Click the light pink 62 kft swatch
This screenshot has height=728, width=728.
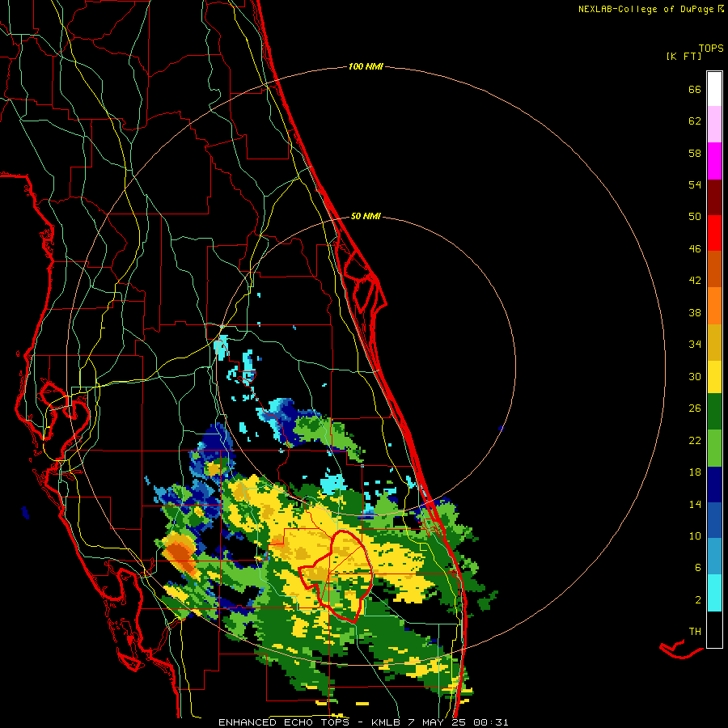[x=714, y=124]
